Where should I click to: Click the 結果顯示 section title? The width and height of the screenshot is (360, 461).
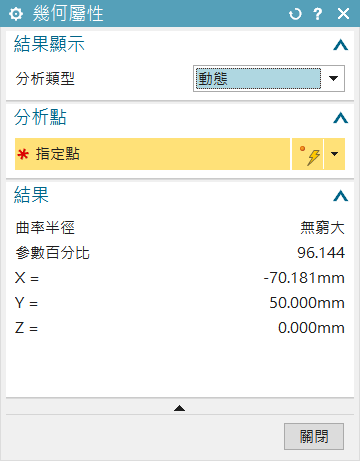[x=49, y=44]
